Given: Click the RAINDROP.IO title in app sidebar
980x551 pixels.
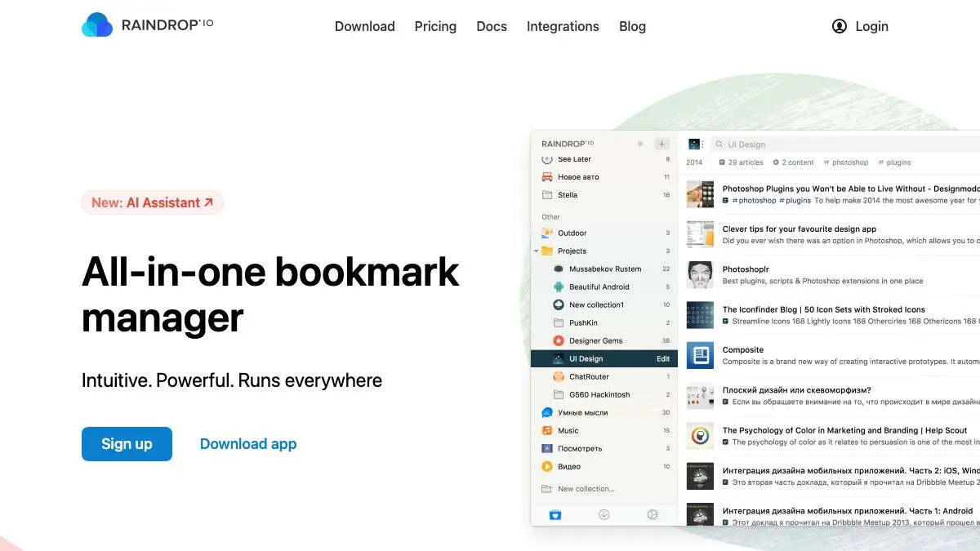Looking at the screenshot, I should pos(568,144).
